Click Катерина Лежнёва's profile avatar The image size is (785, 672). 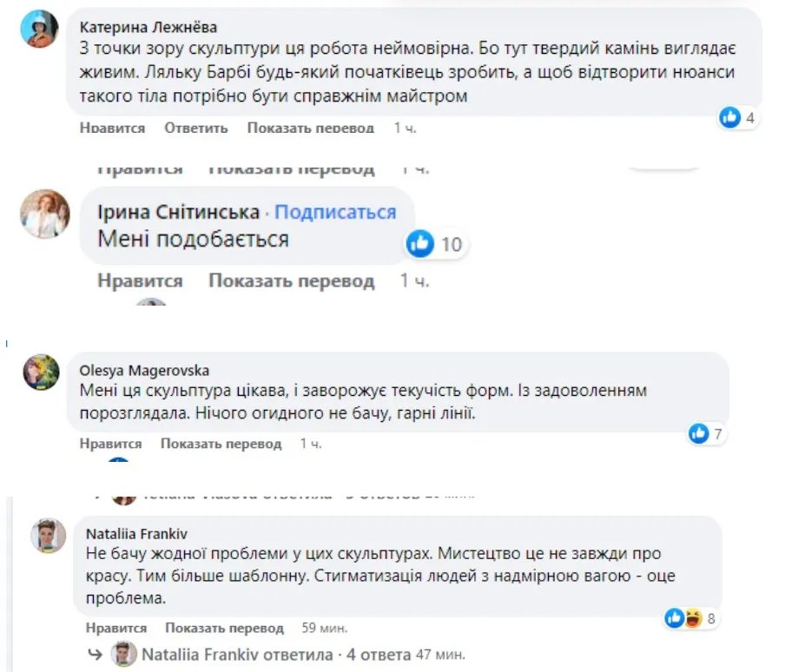pyautogui.click(x=39, y=28)
